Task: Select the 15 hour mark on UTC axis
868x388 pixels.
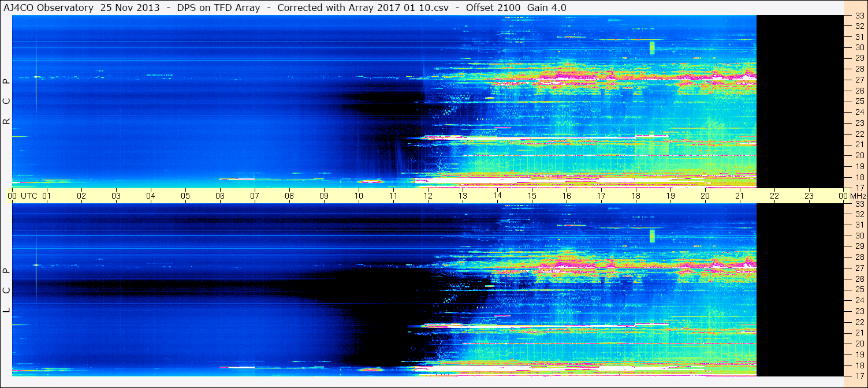Action: [x=532, y=196]
